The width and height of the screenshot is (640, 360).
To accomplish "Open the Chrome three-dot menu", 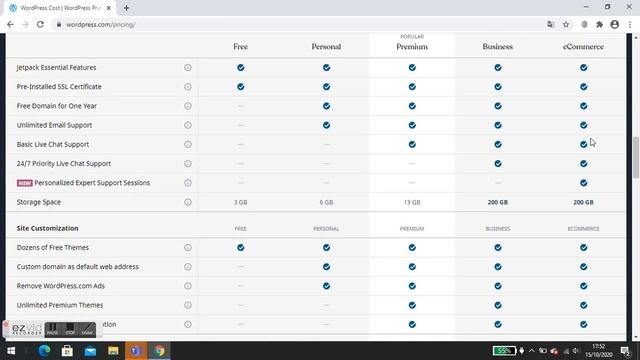I will pos(630,24).
